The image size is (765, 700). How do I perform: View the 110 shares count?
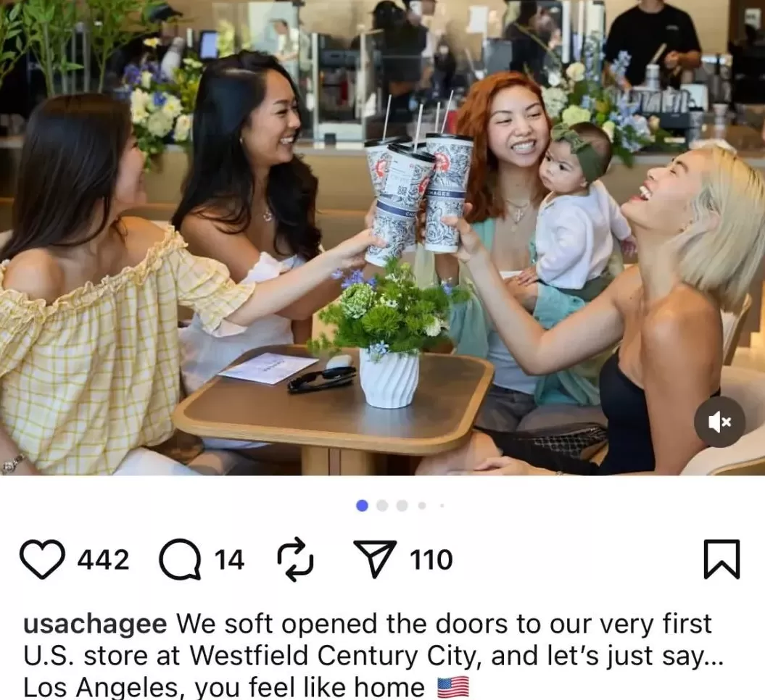click(431, 559)
